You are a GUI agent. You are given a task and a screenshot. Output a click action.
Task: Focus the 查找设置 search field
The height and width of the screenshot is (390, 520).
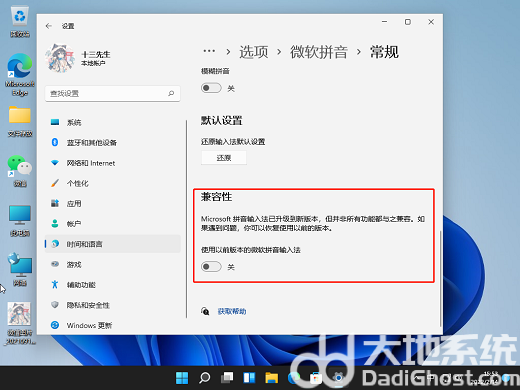coord(112,94)
